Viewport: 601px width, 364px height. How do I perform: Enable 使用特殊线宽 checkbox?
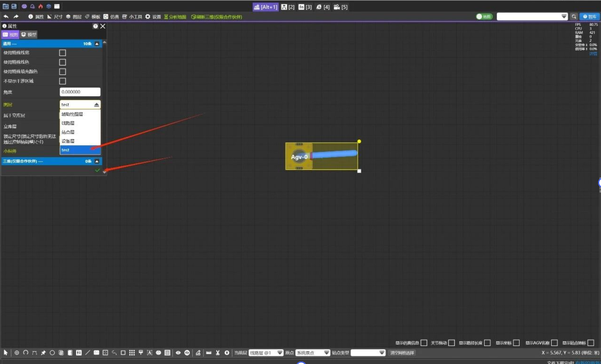tap(63, 53)
